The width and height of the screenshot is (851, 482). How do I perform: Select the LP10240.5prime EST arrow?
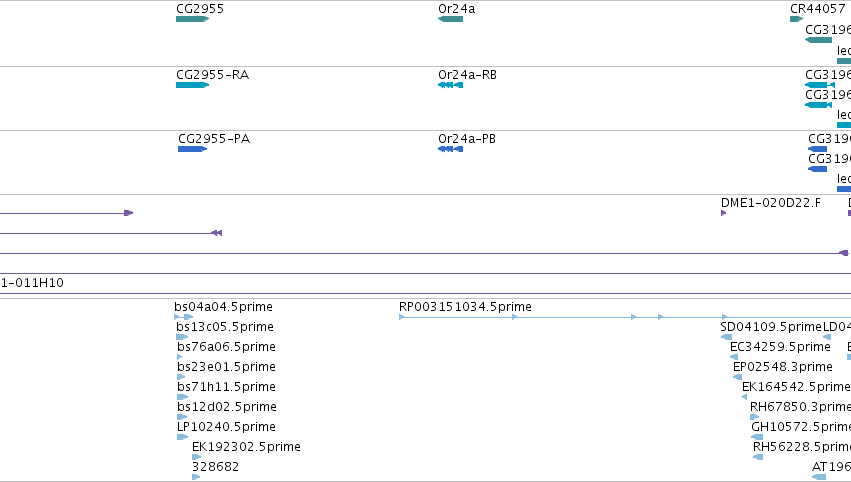[x=182, y=437]
